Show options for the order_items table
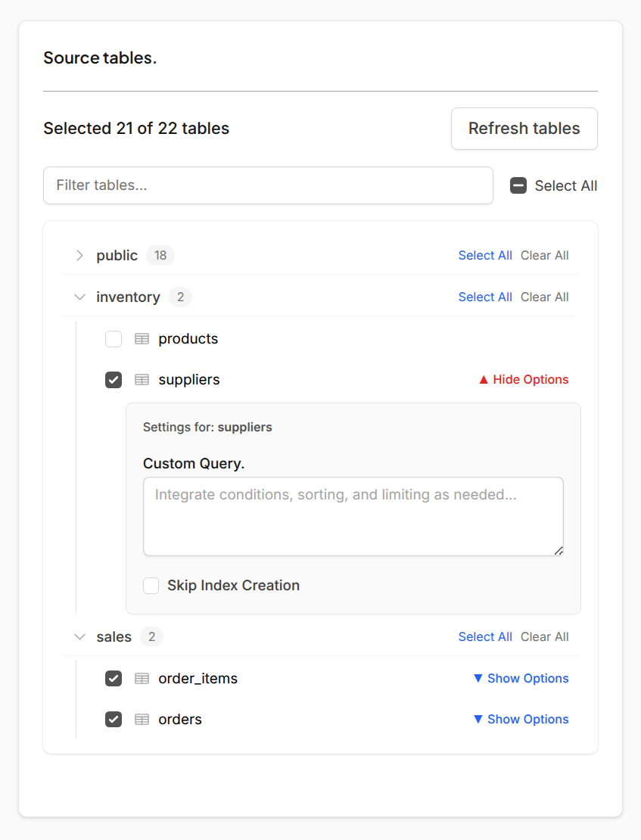This screenshot has height=840, width=641. 521,678
